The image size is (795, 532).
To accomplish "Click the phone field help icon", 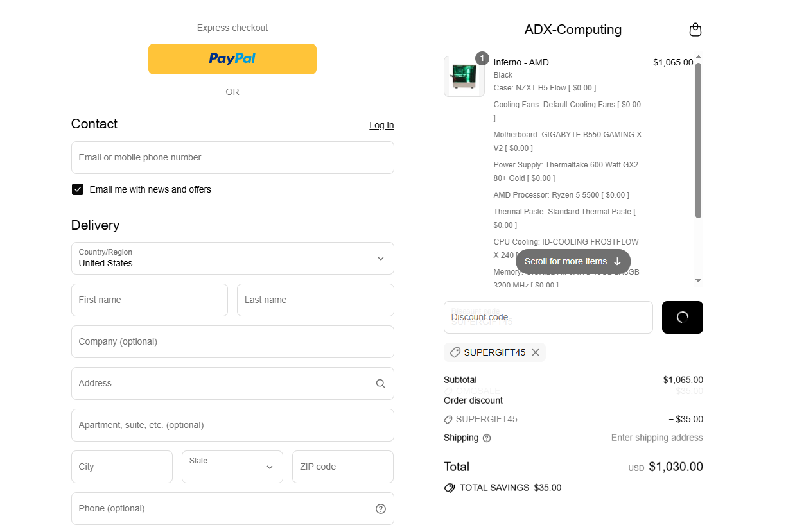I will 381,509.
